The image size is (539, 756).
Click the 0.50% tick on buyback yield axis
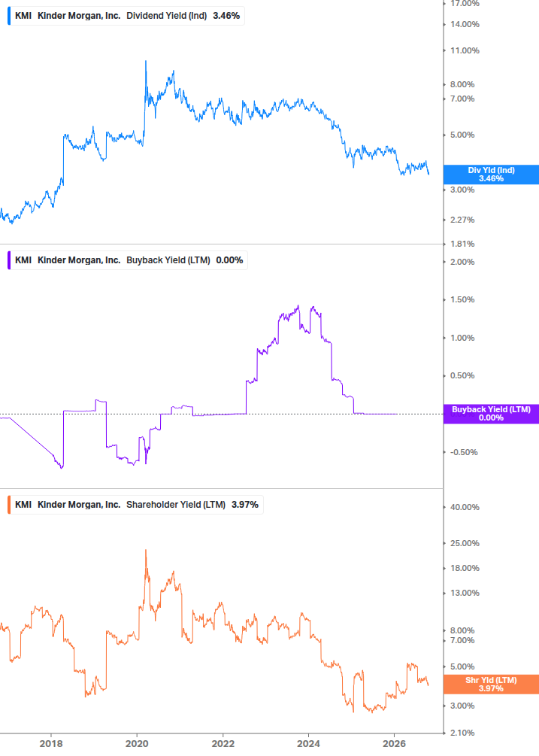coord(462,375)
